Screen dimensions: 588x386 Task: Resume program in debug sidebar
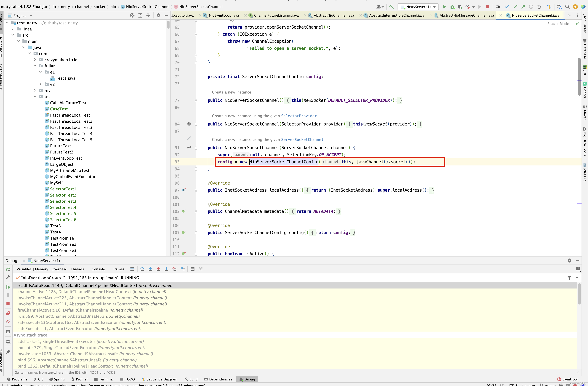coord(8,287)
